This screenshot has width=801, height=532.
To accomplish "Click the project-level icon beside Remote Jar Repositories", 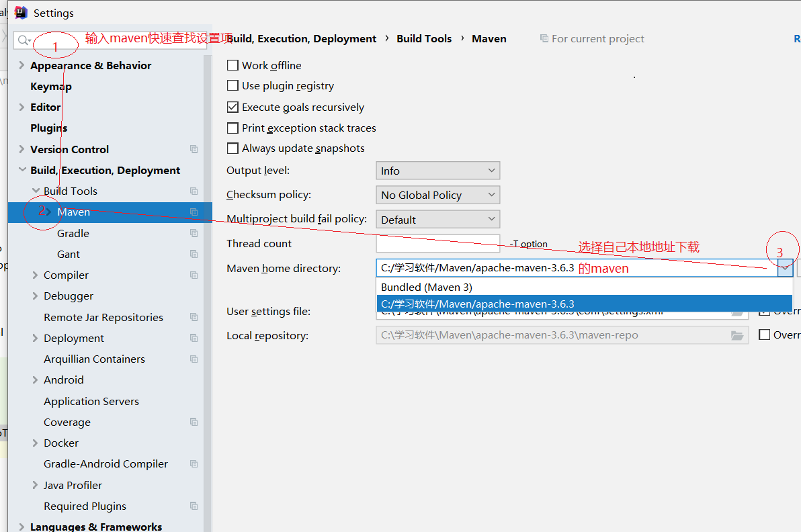I will tap(194, 317).
